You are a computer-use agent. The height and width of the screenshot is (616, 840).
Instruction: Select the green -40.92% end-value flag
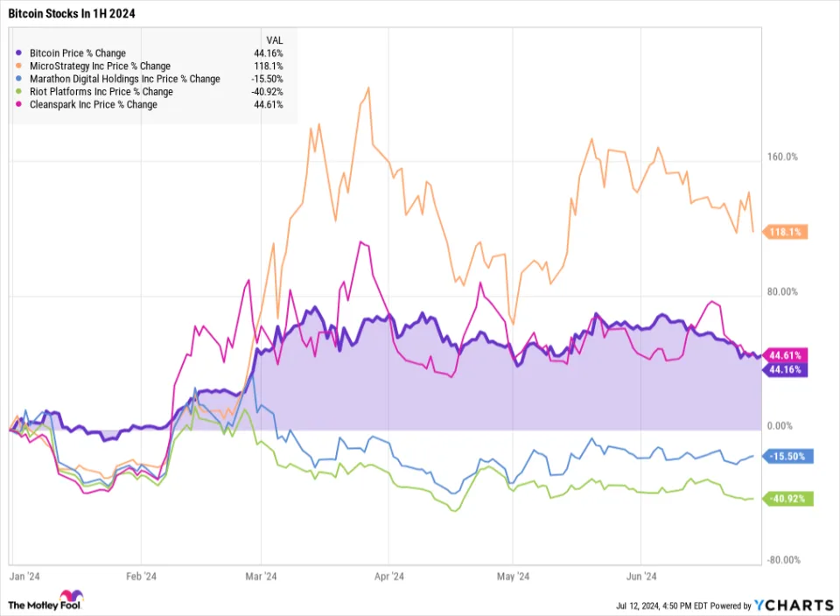pyautogui.click(x=788, y=499)
